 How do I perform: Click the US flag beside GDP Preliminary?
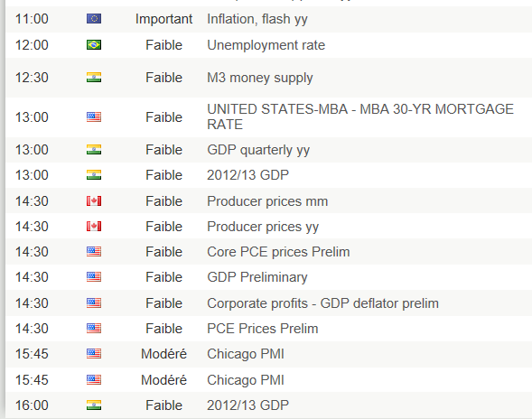tap(94, 277)
